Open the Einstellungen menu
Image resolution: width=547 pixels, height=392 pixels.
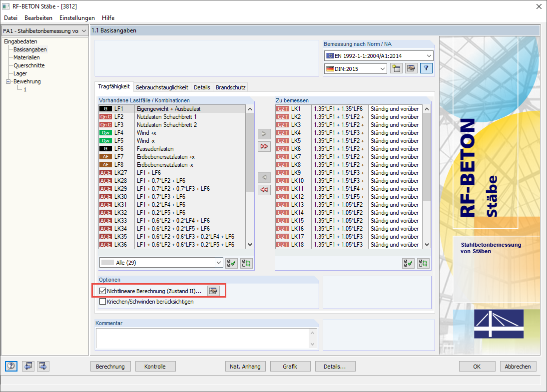point(77,18)
